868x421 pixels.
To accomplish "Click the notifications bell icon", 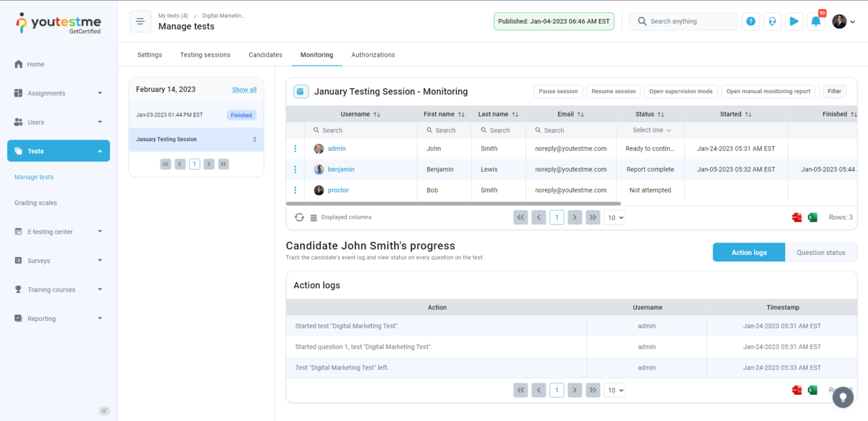I will click(815, 21).
